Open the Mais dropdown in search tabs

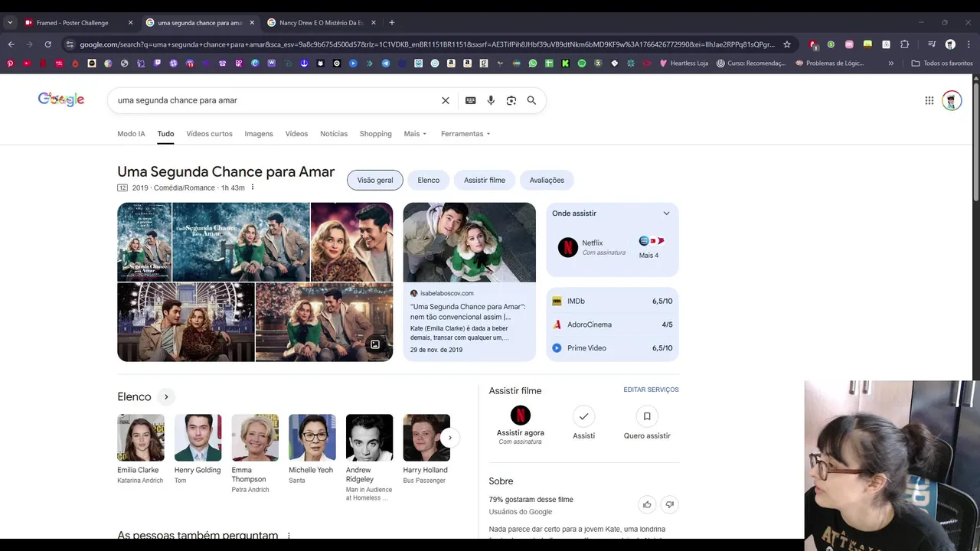tap(415, 134)
